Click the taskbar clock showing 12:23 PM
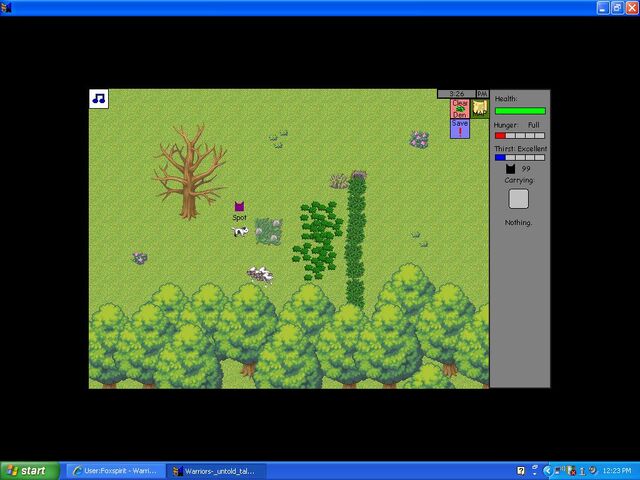640x480 pixels. (617, 471)
